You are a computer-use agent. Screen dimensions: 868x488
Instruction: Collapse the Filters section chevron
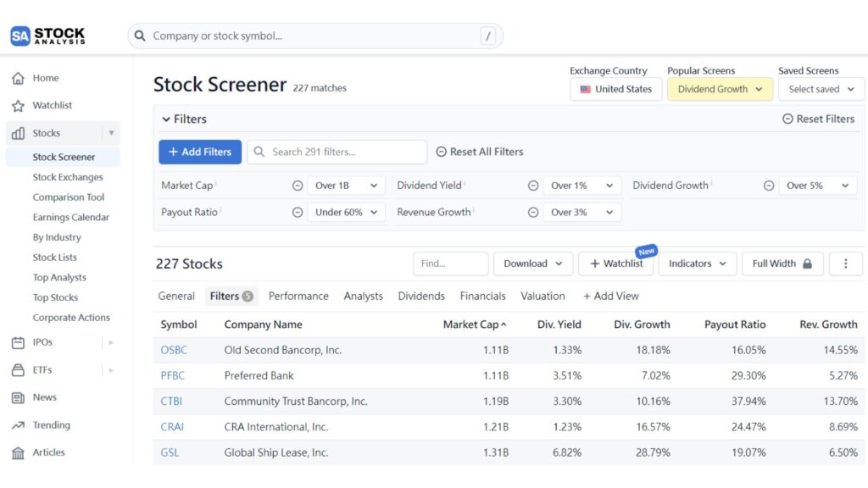tap(166, 119)
